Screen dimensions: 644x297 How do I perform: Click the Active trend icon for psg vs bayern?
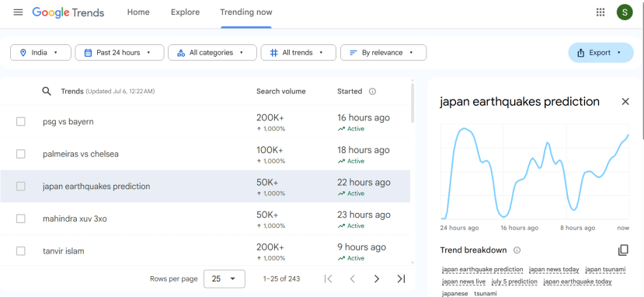pyautogui.click(x=341, y=128)
